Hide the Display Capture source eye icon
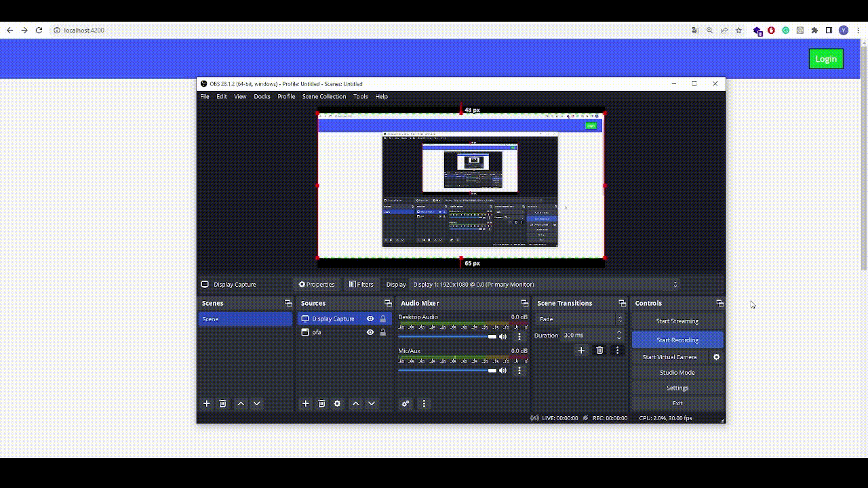 click(x=370, y=319)
